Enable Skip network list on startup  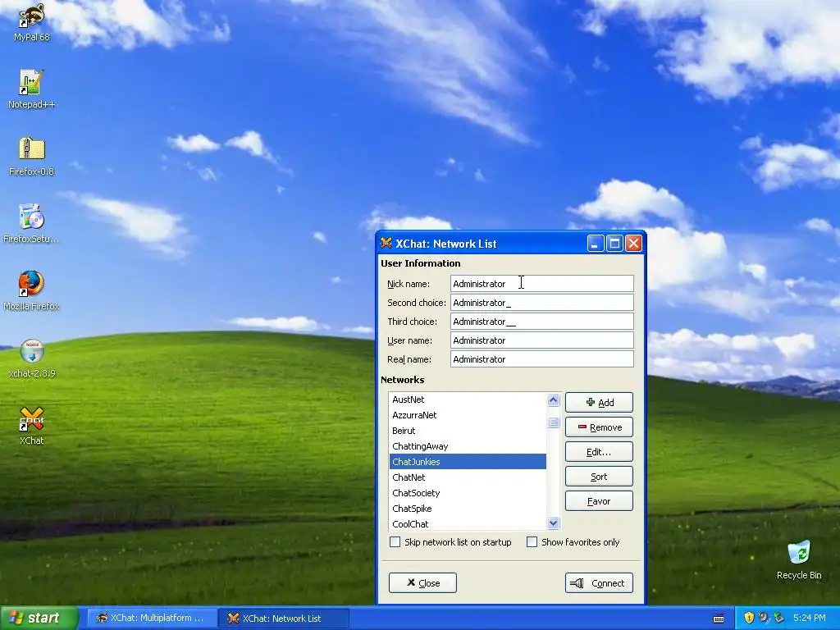click(395, 542)
